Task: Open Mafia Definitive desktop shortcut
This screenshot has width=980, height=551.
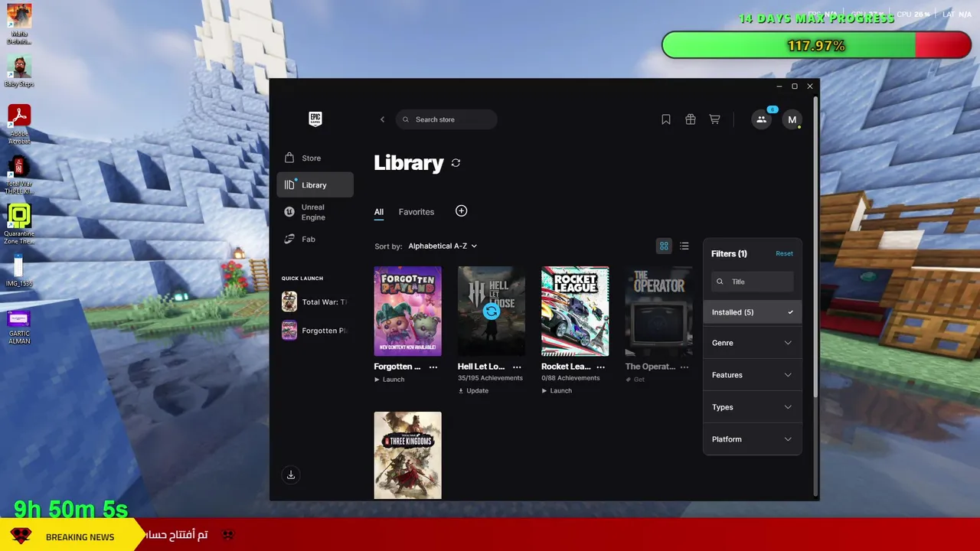Action: (19, 24)
